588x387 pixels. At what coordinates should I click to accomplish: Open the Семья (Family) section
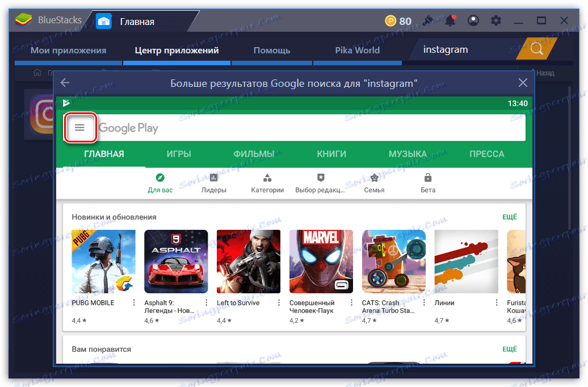coord(374,183)
